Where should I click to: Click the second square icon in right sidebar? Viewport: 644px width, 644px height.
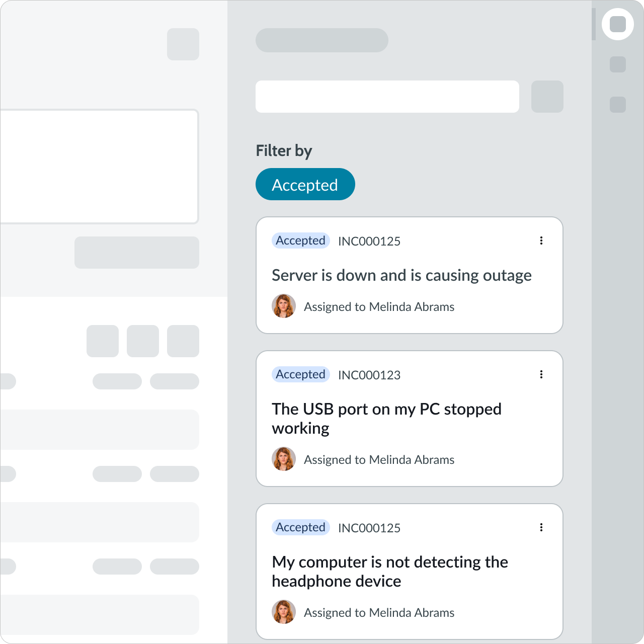[618, 64]
